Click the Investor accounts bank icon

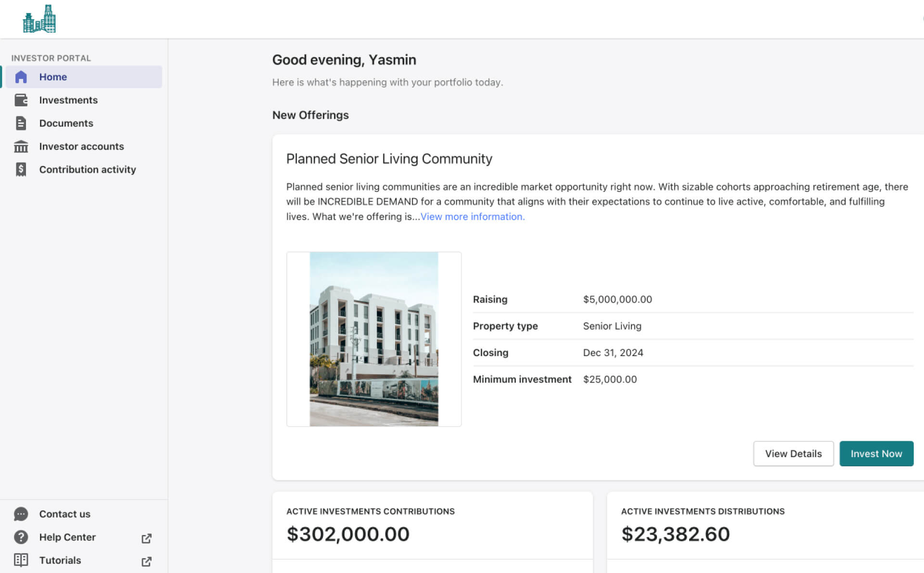[21, 146]
